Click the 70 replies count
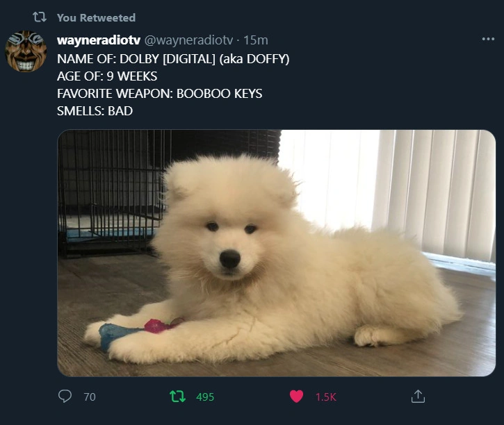This screenshot has height=425, width=504. tap(90, 397)
